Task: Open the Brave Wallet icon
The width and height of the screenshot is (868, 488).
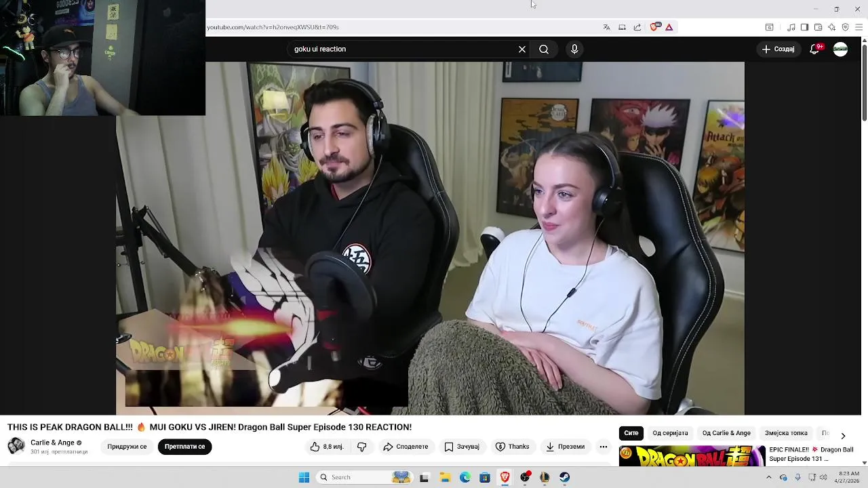Action: click(818, 27)
